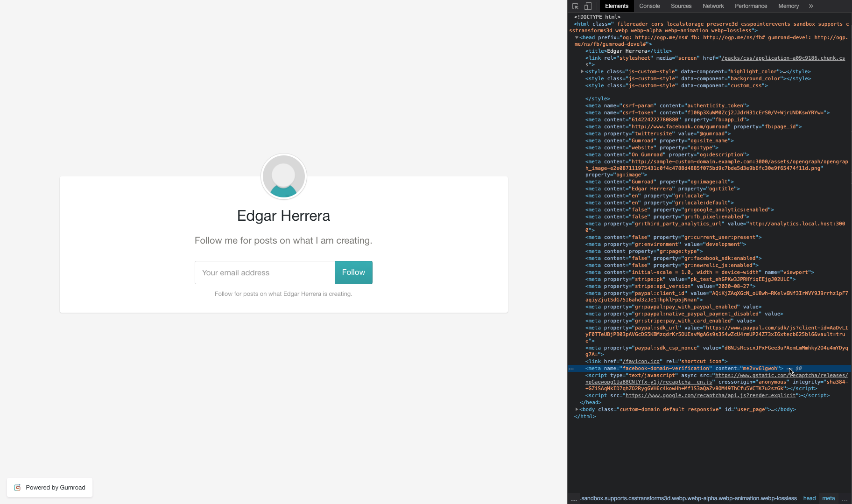The height and width of the screenshot is (504, 852).
Task: Select the closing html tag line
Action: (584, 416)
